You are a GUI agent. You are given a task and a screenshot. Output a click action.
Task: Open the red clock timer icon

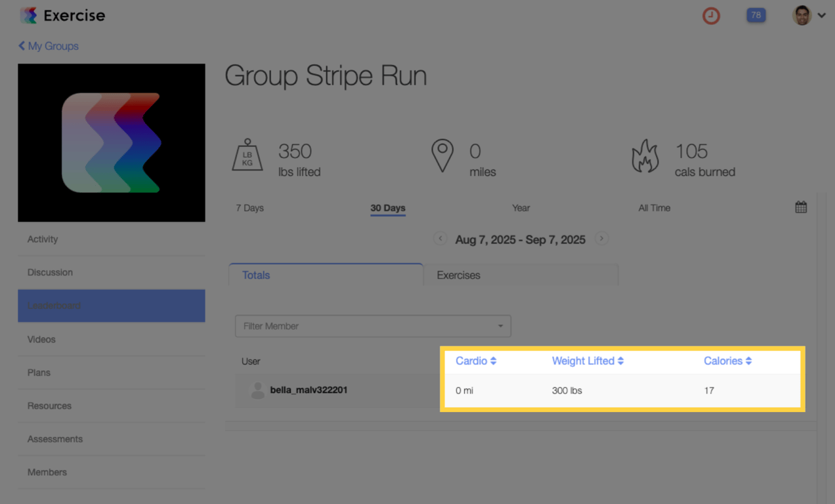click(711, 16)
